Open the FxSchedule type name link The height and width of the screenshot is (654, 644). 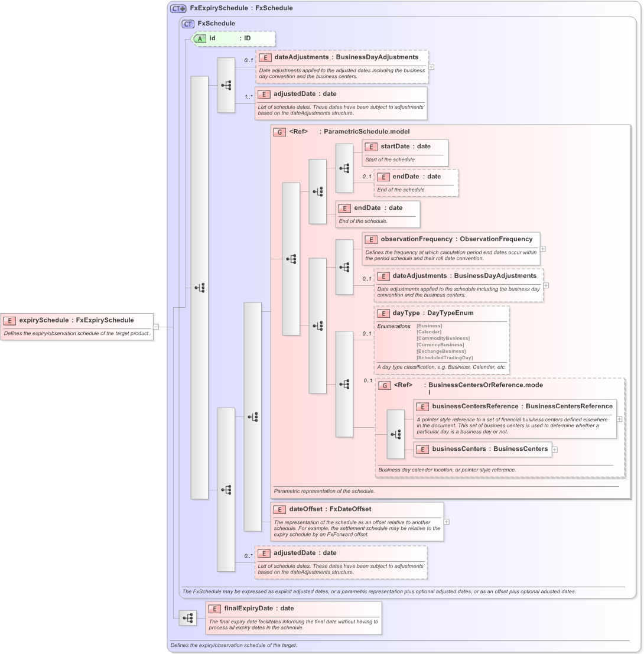click(216, 24)
